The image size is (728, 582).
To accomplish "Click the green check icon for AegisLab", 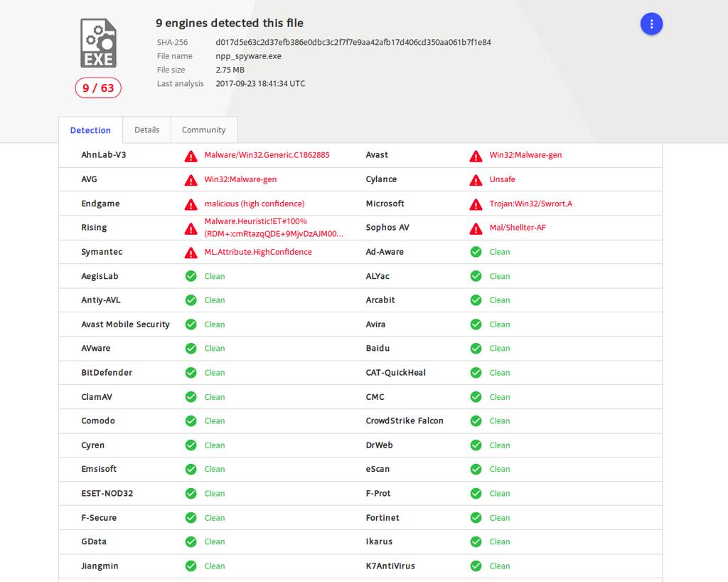I will click(191, 276).
